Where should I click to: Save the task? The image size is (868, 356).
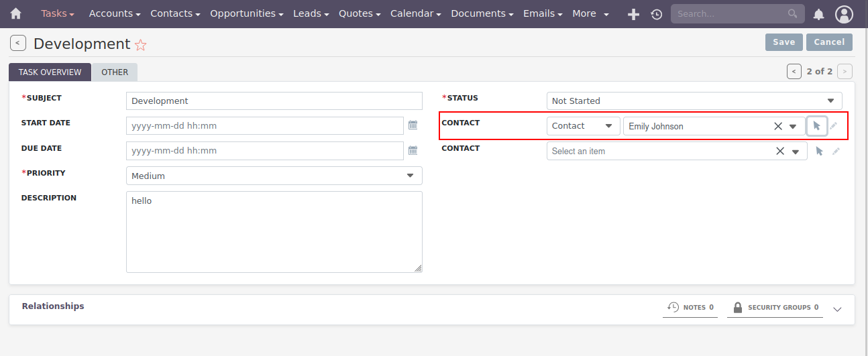coord(783,42)
